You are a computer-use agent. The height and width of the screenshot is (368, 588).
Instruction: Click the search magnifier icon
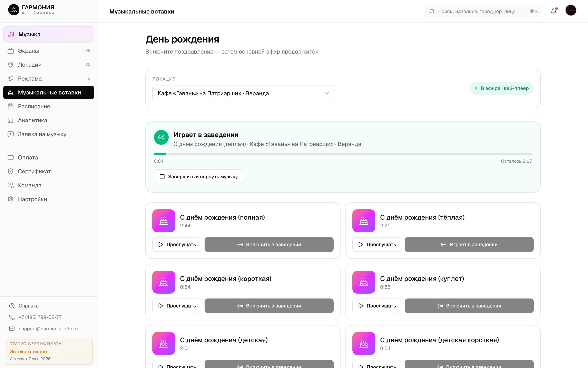pos(432,11)
